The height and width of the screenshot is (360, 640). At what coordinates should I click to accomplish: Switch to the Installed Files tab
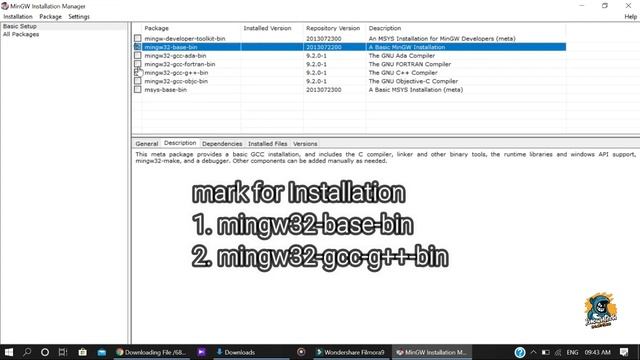click(267, 144)
